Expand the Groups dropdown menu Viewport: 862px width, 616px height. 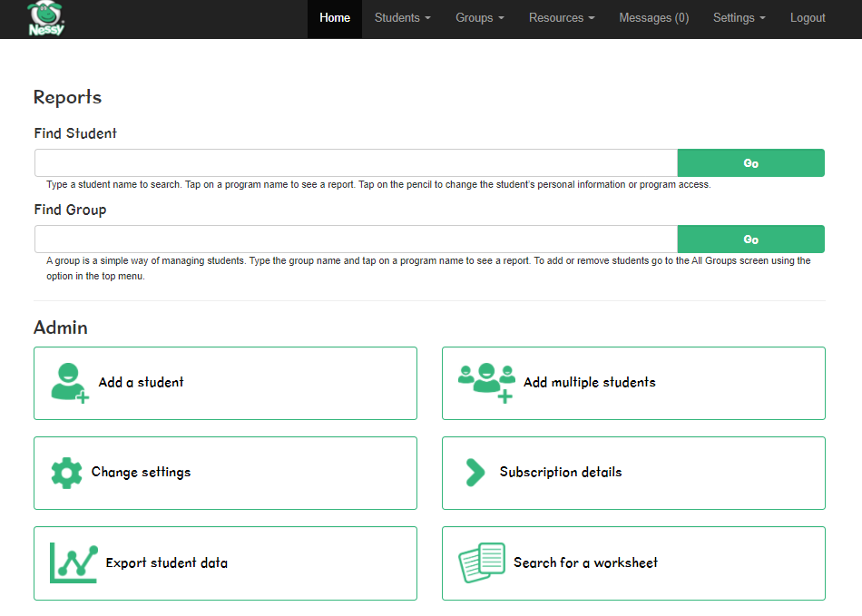point(479,18)
